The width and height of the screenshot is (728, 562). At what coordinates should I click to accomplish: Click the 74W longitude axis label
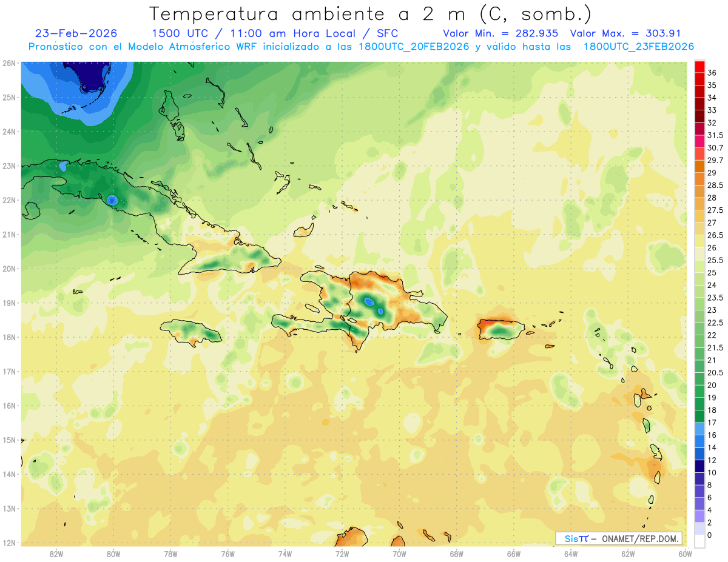pyautogui.click(x=285, y=554)
